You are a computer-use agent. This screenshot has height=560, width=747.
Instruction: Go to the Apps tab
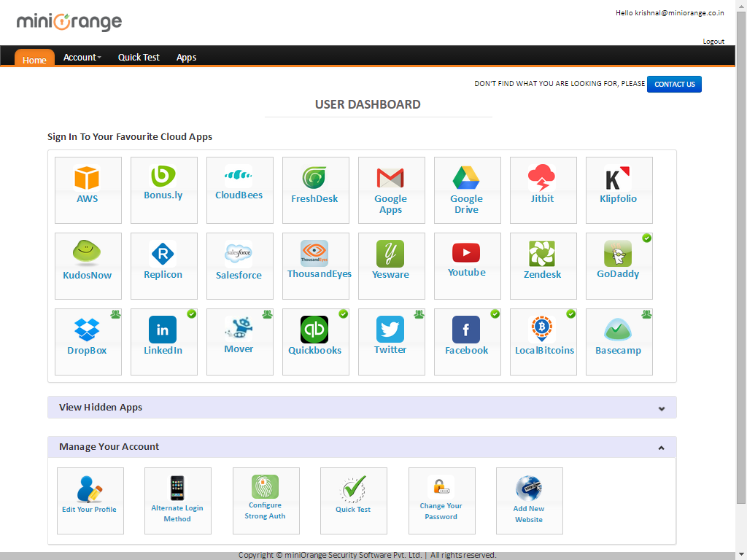pos(186,57)
